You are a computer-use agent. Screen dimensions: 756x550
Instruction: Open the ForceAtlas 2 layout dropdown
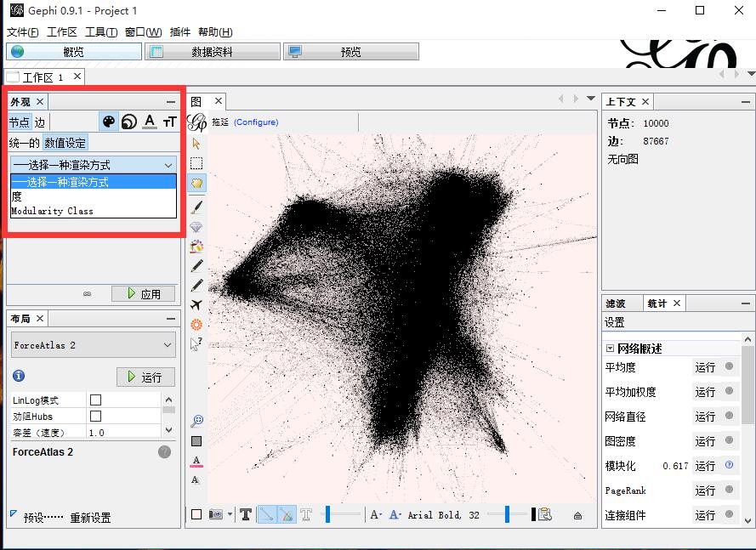94,345
